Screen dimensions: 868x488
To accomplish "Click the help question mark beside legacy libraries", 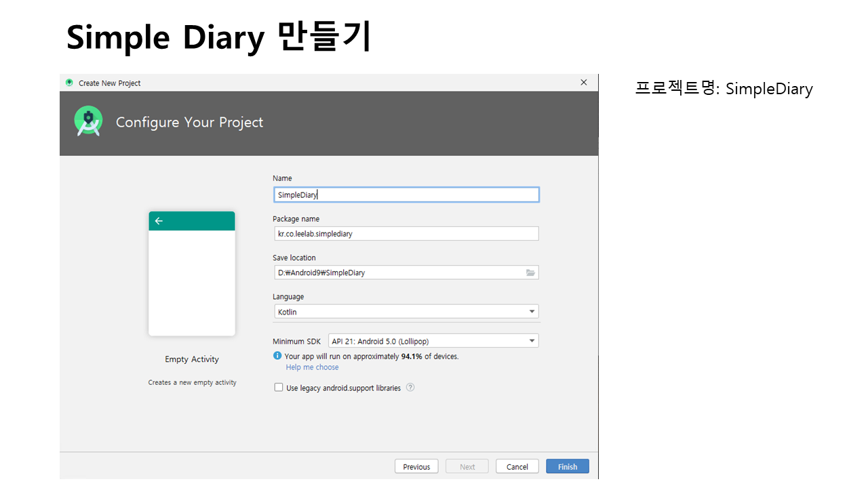I will point(410,388).
